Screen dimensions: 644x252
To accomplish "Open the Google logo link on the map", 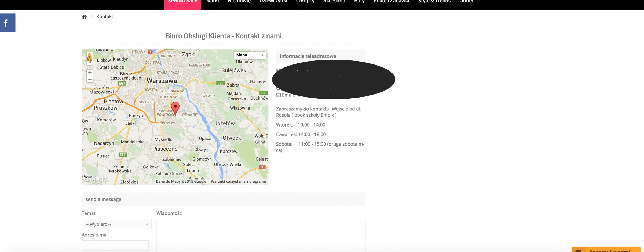I will (x=95, y=178).
